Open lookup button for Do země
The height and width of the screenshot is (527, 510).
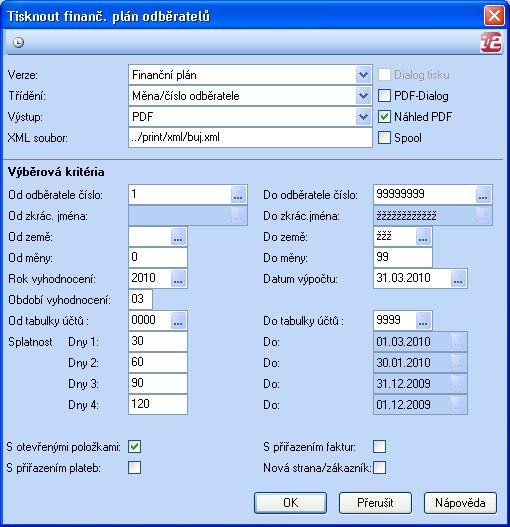(423, 237)
